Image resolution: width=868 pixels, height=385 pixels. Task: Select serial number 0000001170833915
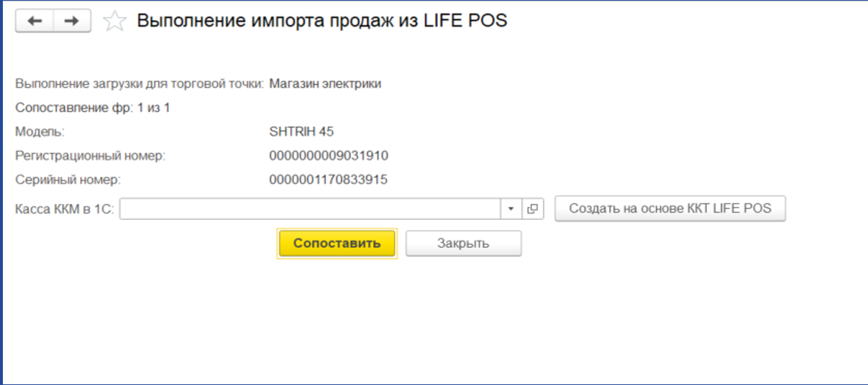(x=328, y=180)
